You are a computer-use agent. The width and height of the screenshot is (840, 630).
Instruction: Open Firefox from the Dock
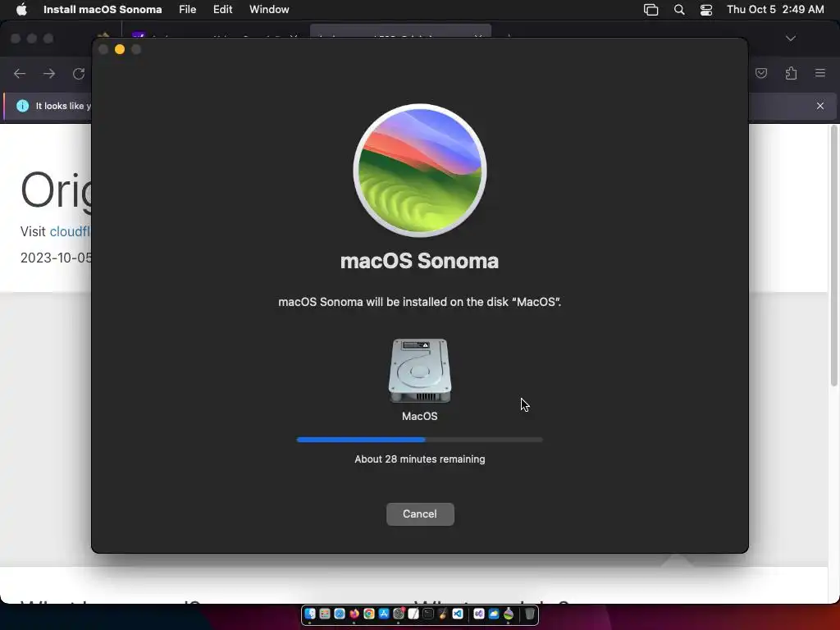(x=354, y=614)
